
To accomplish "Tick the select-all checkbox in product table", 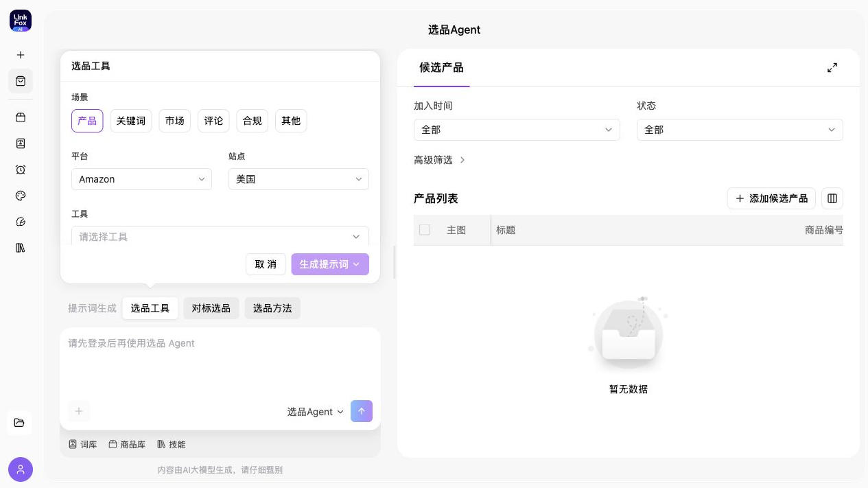I will pyautogui.click(x=425, y=230).
